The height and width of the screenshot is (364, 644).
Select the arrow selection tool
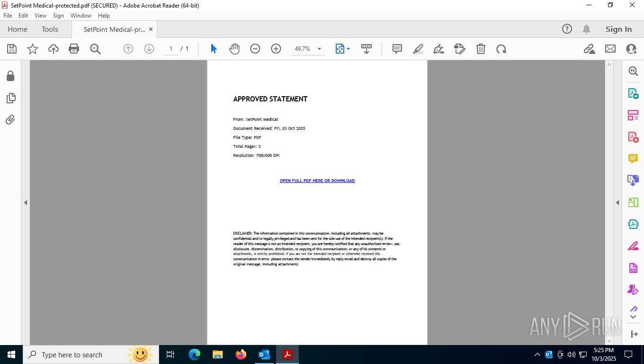[x=214, y=49]
